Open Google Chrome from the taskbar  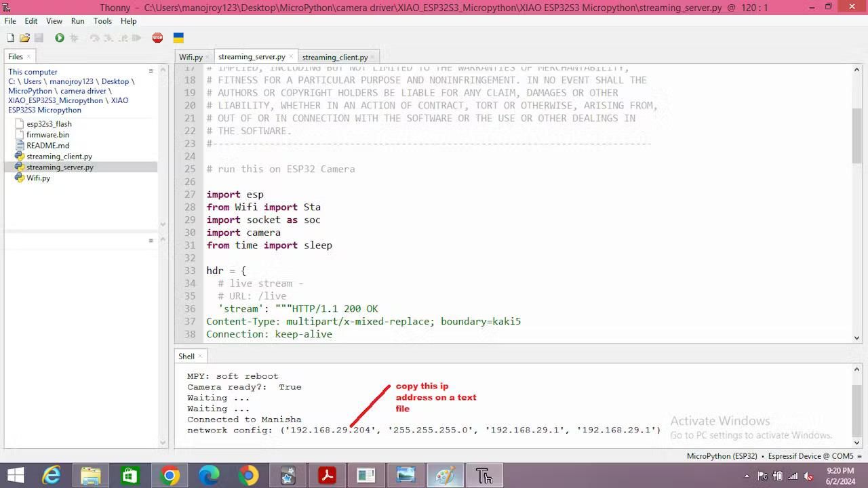(x=170, y=475)
